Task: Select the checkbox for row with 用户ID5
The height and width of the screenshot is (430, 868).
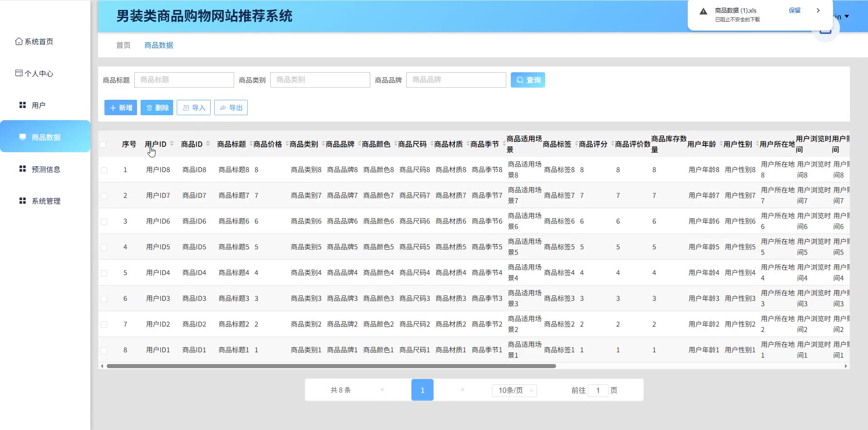Action: click(x=104, y=248)
